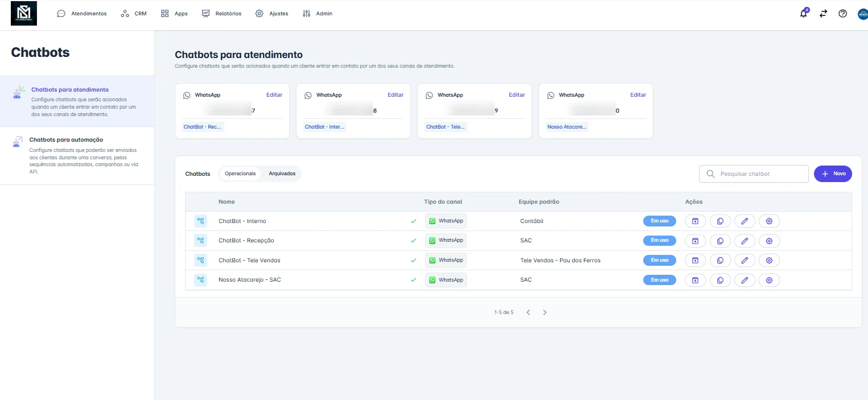868x400 pixels.
Task: Duplicate the ChatBot - Tele Vendas chatbot
Action: [x=720, y=261]
